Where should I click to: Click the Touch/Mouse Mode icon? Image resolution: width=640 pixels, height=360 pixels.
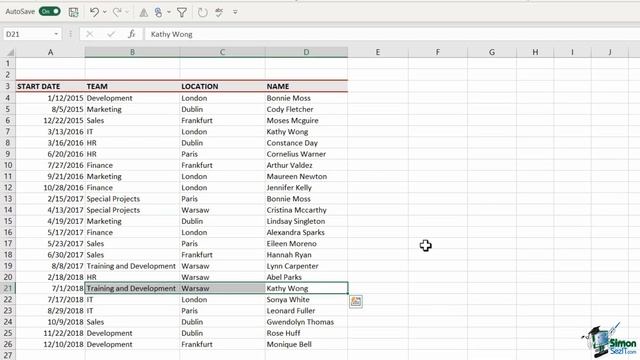(159, 12)
